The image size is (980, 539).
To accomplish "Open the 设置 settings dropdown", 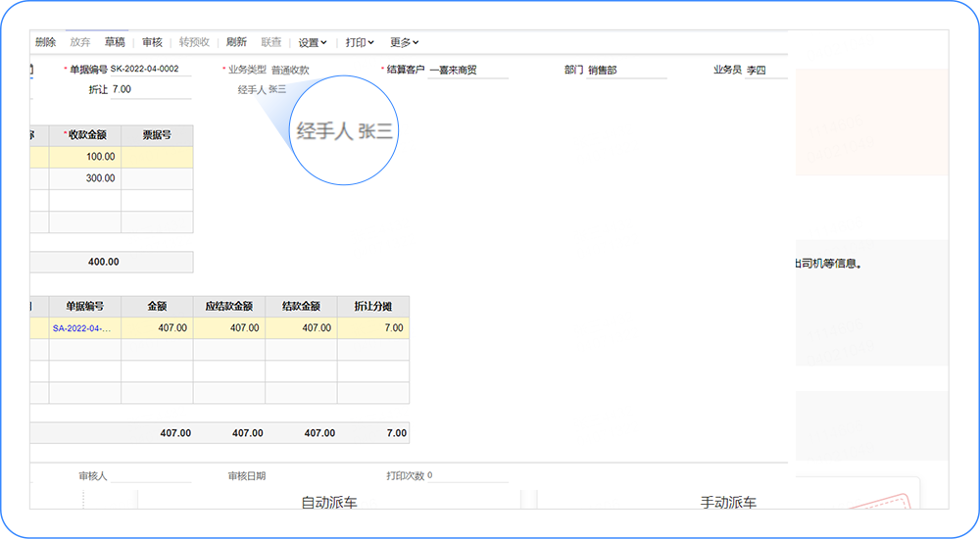I will pyautogui.click(x=313, y=42).
